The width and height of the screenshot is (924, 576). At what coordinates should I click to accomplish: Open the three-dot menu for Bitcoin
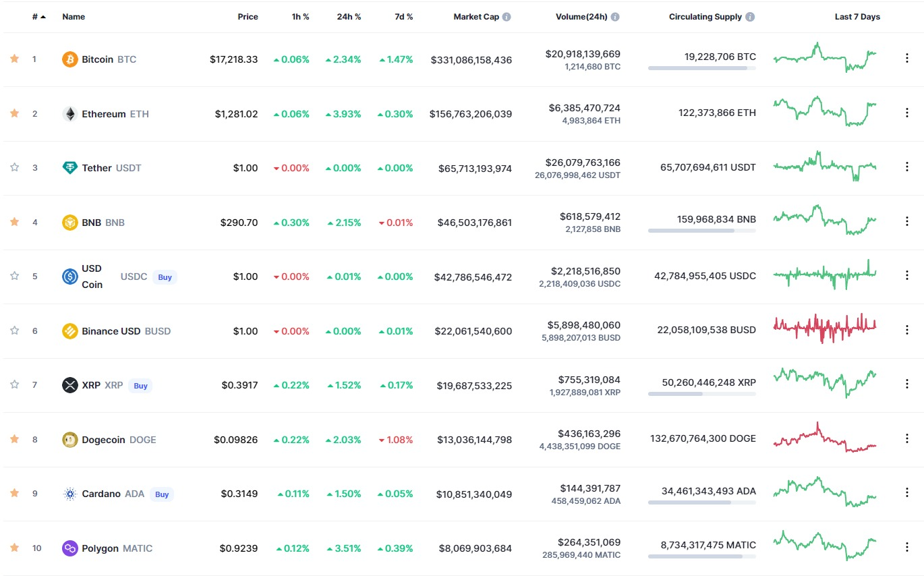pos(907,59)
